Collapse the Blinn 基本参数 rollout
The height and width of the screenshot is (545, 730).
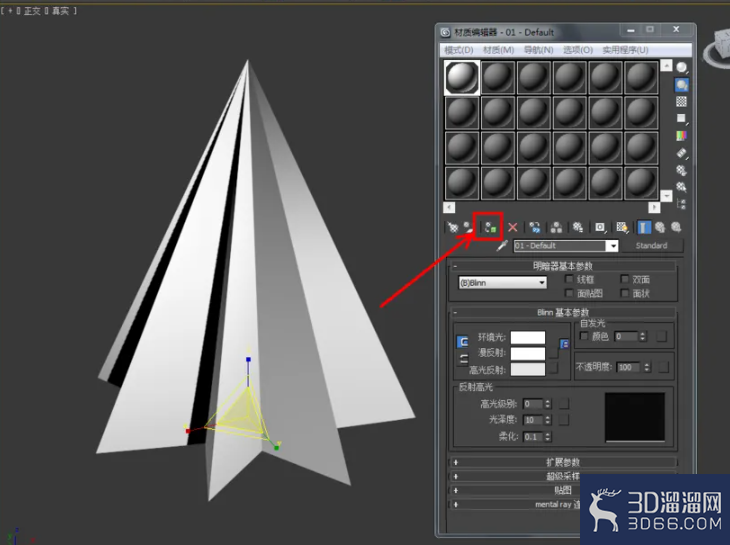[562, 312]
